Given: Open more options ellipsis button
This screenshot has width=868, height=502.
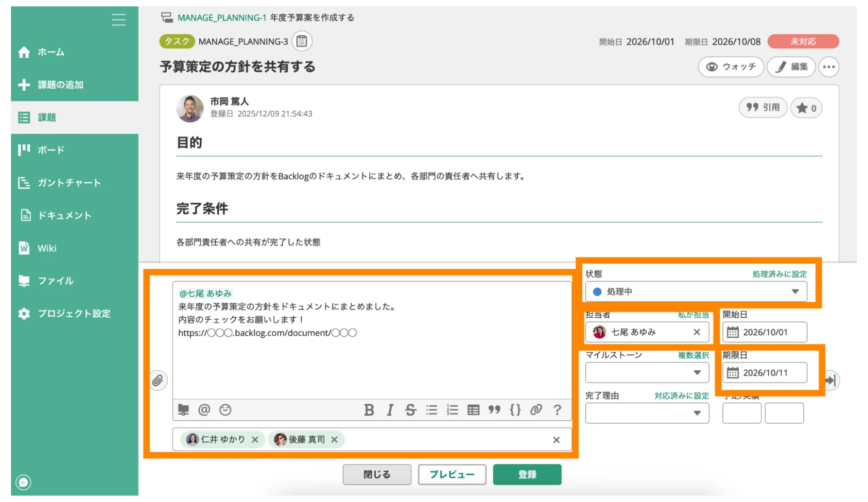Looking at the screenshot, I should [828, 67].
